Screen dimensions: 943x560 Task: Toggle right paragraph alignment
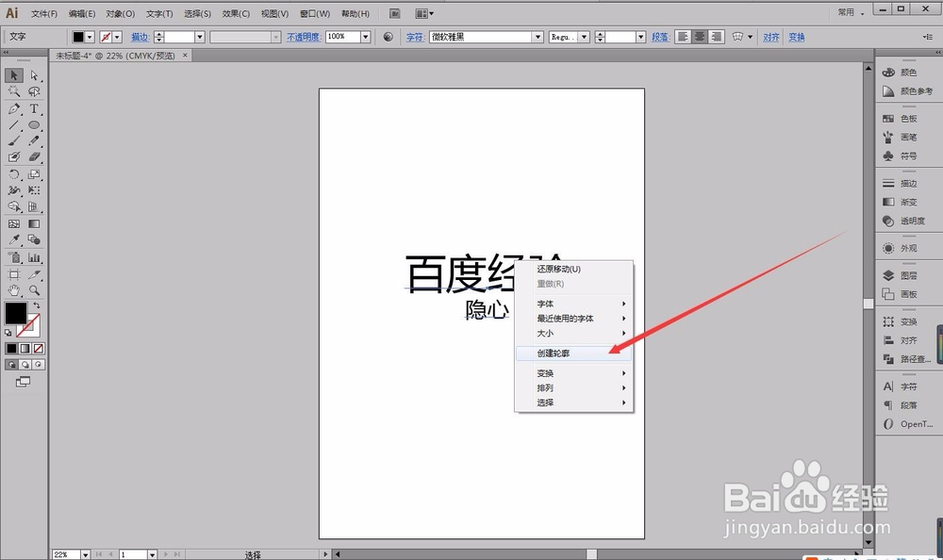point(717,37)
